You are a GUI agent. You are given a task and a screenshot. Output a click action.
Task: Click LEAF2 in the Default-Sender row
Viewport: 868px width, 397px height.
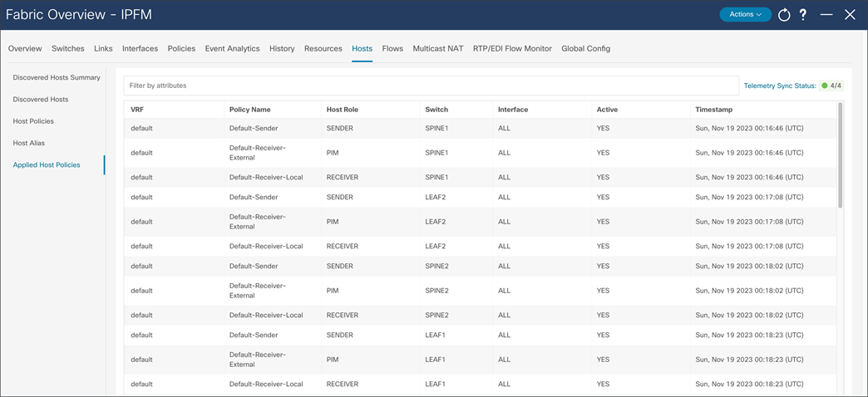(x=435, y=197)
